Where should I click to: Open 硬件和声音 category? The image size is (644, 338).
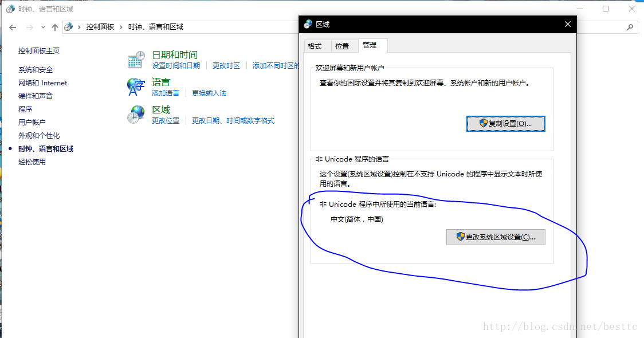pos(36,96)
